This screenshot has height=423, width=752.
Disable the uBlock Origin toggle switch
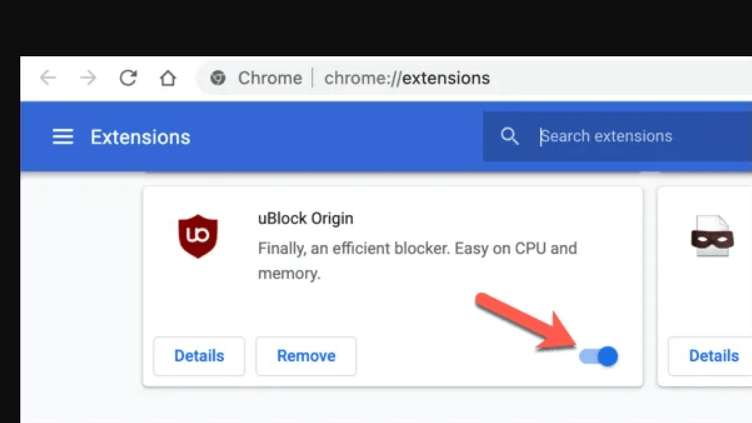[599, 356]
